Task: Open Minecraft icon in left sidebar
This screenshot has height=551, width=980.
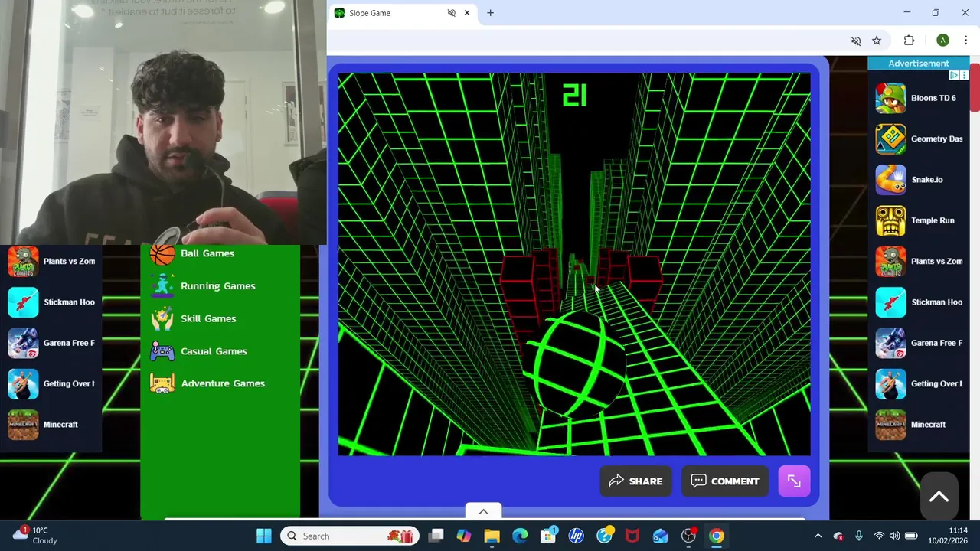Action: coord(23,425)
